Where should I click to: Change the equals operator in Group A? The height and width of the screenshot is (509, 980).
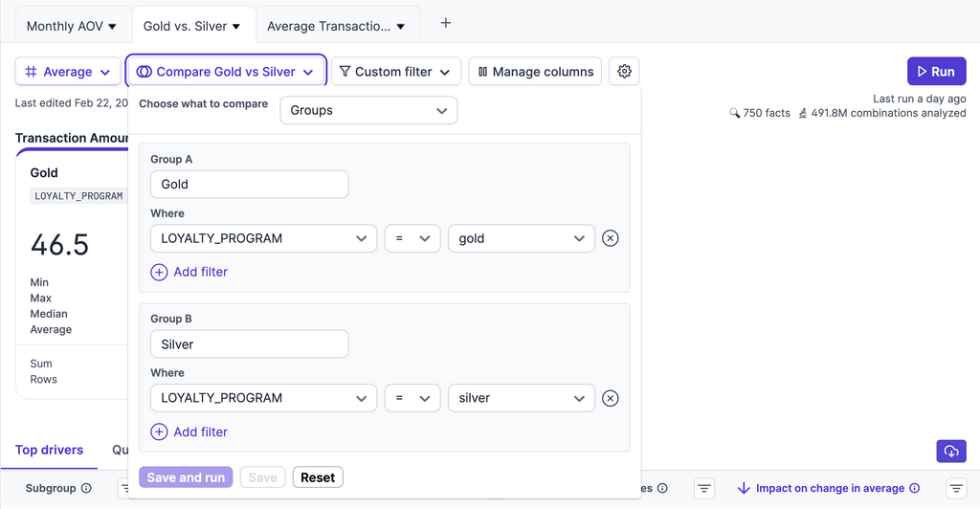(x=412, y=238)
